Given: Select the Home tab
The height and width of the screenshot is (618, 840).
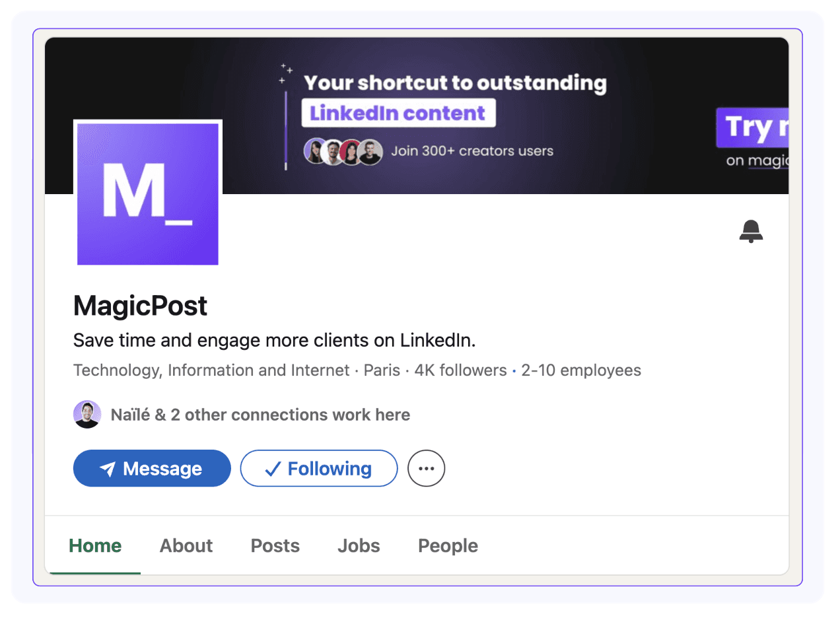Looking at the screenshot, I should (x=95, y=546).
